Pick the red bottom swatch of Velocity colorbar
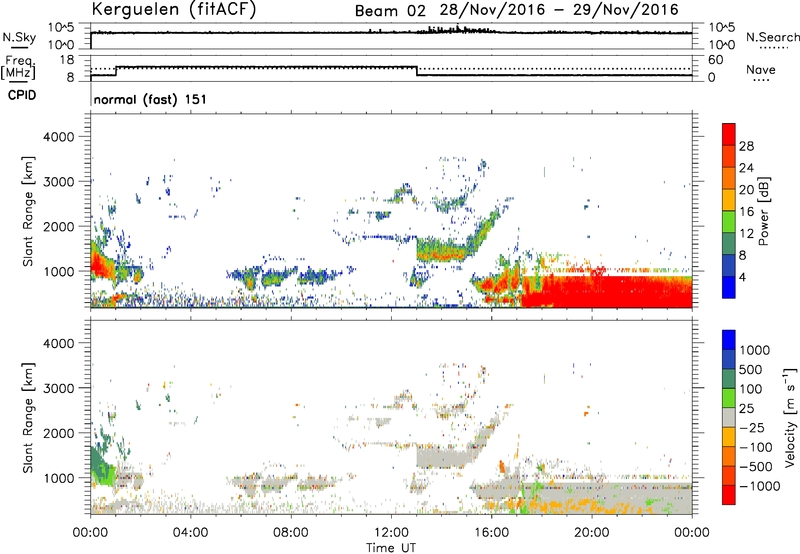This screenshot has height=554, width=800. coord(729,495)
